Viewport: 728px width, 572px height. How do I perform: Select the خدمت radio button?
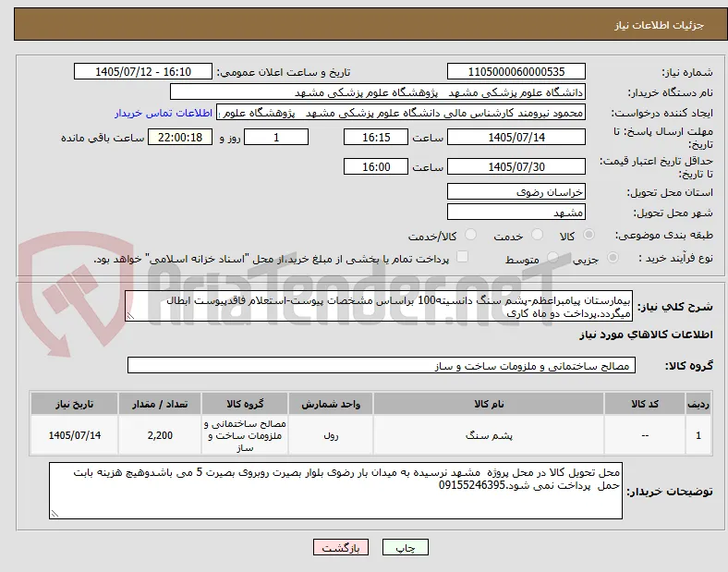click(x=537, y=235)
